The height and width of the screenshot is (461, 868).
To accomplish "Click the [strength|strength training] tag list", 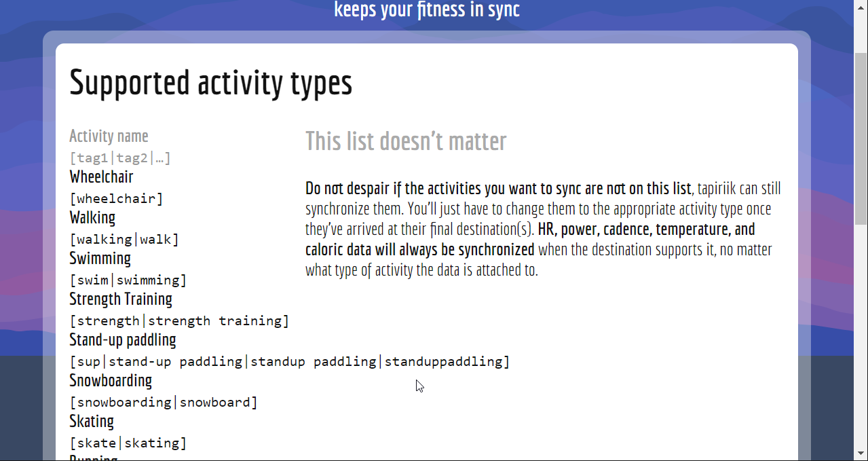I will click(180, 320).
